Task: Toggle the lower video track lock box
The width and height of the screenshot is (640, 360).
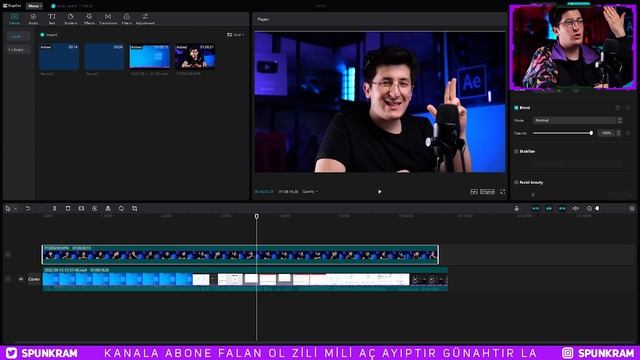Action: 8,279
